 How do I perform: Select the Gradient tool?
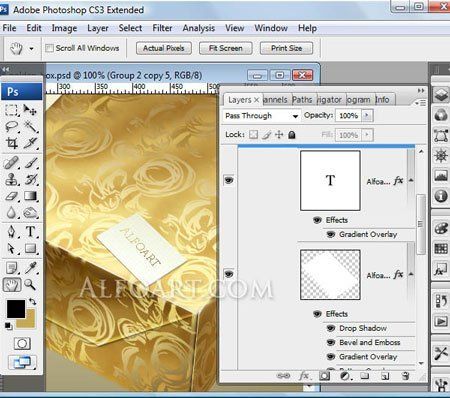(x=30, y=196)
